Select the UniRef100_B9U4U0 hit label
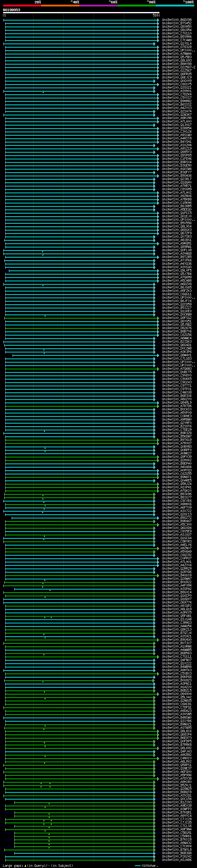Screen dimensions: 197x868 tap(176, 640)
